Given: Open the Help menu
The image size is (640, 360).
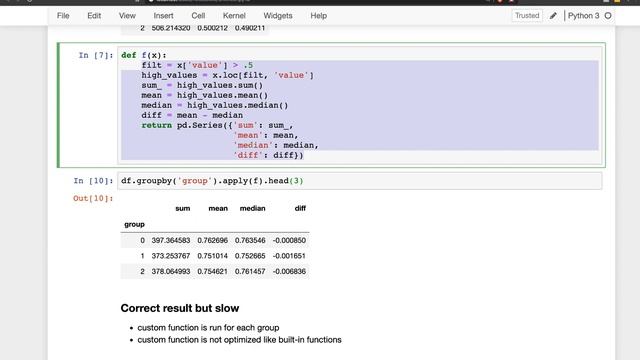Looking at the screenshot, I should (318, 16).
